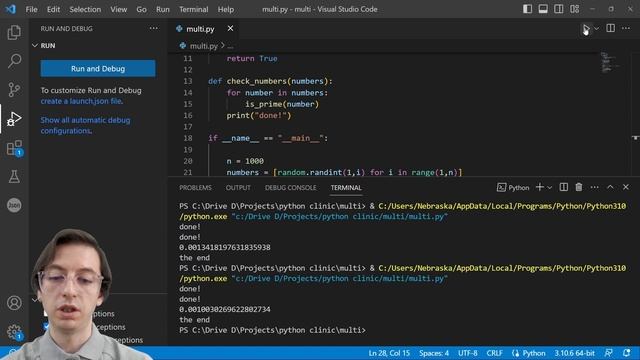Toggle the bottom panel layout icon
640x360 pixels.
click(x=543, y=9)
